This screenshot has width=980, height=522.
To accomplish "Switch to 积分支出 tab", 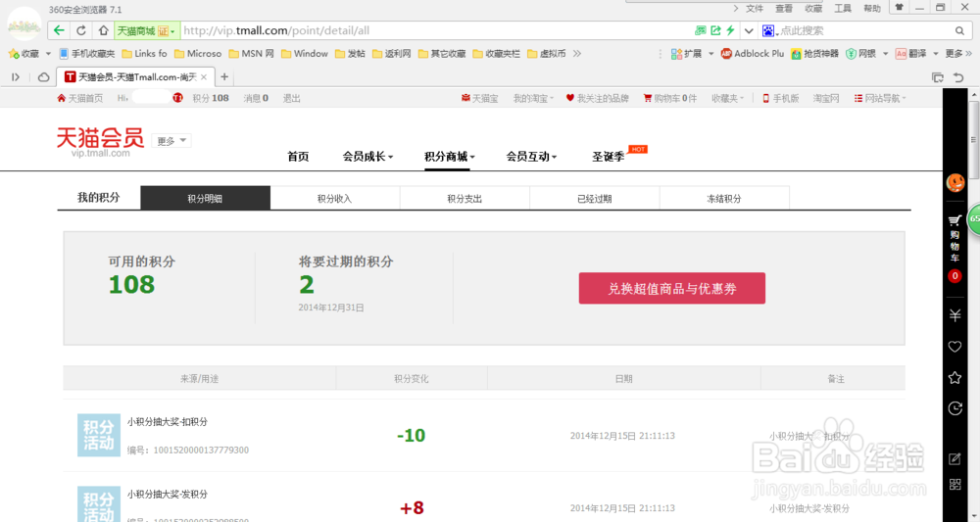I will pos(465,198).
